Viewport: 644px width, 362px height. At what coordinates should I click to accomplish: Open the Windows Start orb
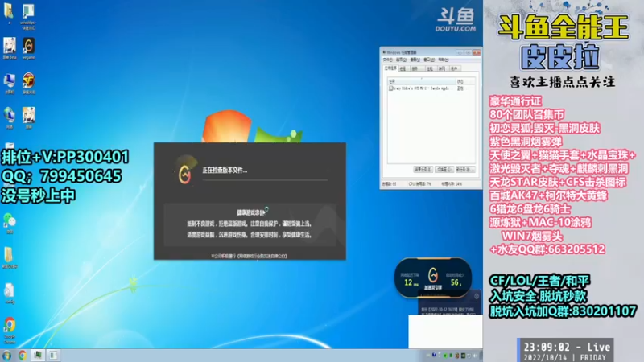pyautogui.click(x=6, y=356)
